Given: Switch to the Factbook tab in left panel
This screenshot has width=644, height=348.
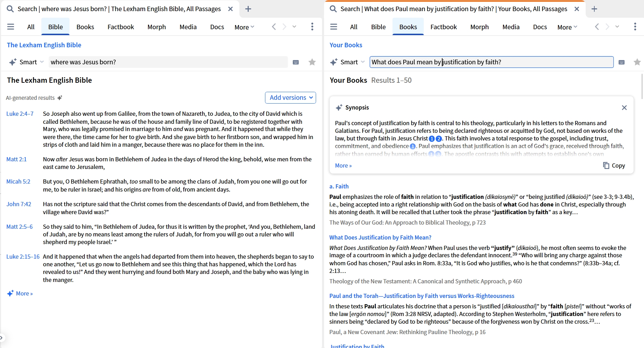Looking at the screenshot, I should 121,27.
